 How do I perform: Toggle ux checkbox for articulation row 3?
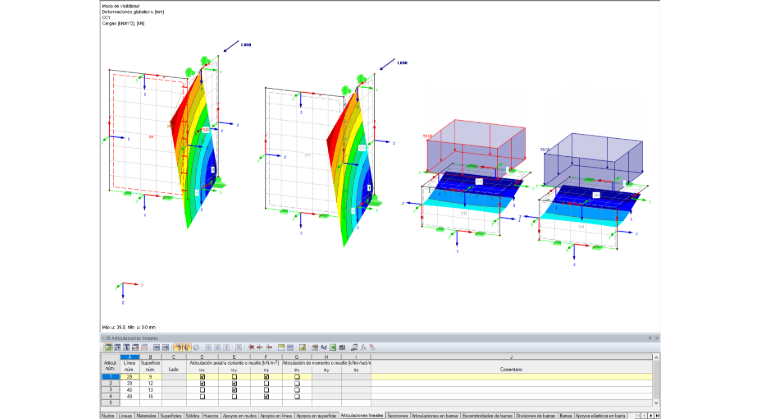point(202,390)
